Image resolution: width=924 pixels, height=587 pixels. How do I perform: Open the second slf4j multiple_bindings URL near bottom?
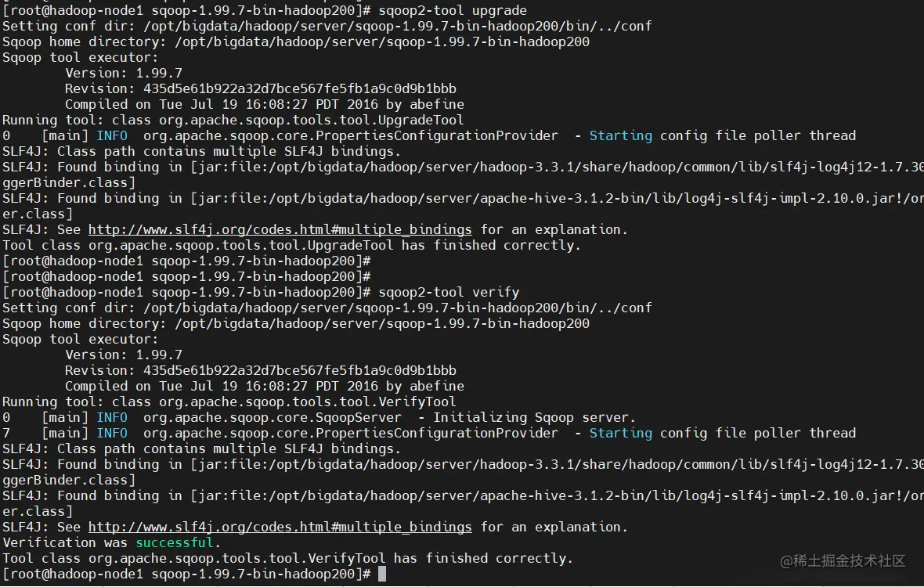point(280,527)
